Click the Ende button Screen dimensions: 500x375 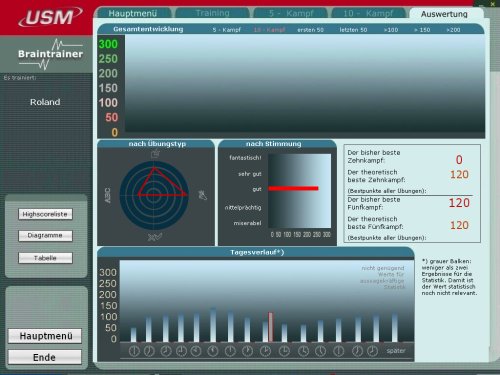point(45,357)
